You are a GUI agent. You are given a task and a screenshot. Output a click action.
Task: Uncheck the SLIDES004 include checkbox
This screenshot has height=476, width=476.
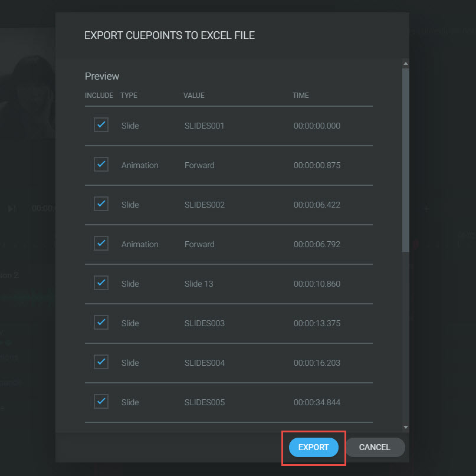(101, 362)
